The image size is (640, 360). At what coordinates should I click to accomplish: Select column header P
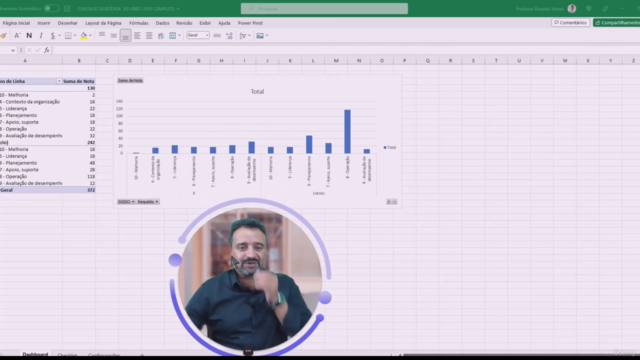point(404,60)
